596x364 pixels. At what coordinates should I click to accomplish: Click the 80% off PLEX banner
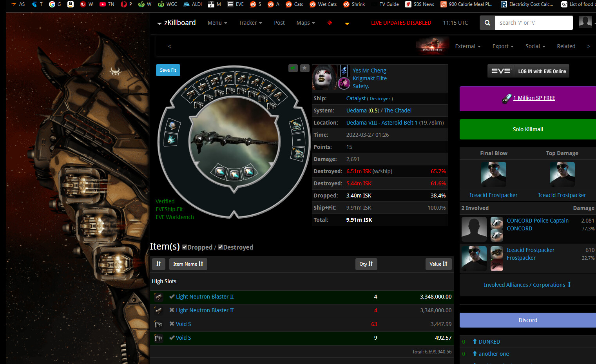click(433, 45)
